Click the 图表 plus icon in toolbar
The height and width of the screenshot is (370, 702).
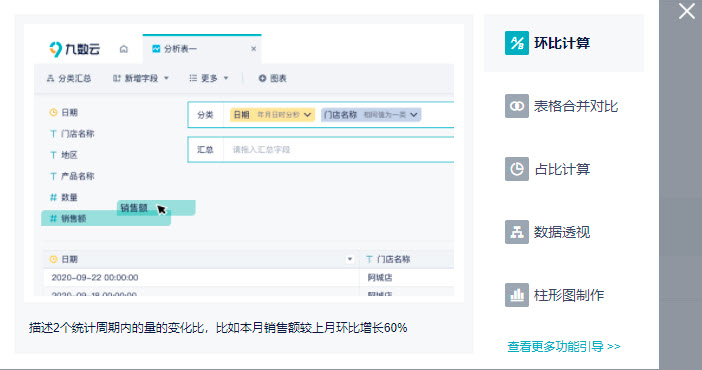coord(262,78)
